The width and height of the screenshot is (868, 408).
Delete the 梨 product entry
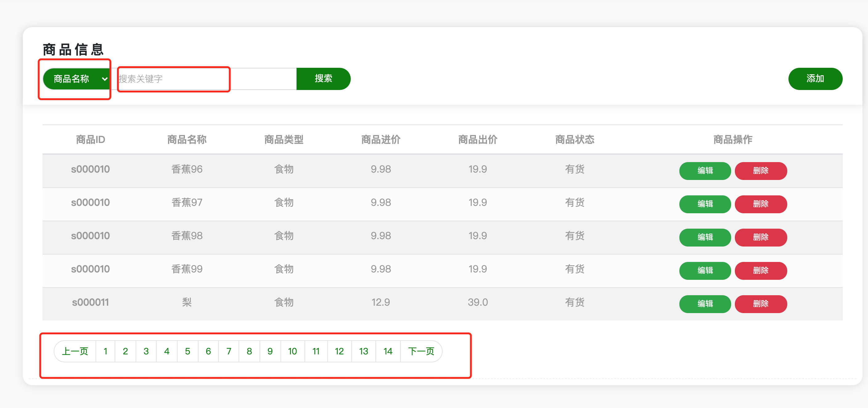pos(760,304)
